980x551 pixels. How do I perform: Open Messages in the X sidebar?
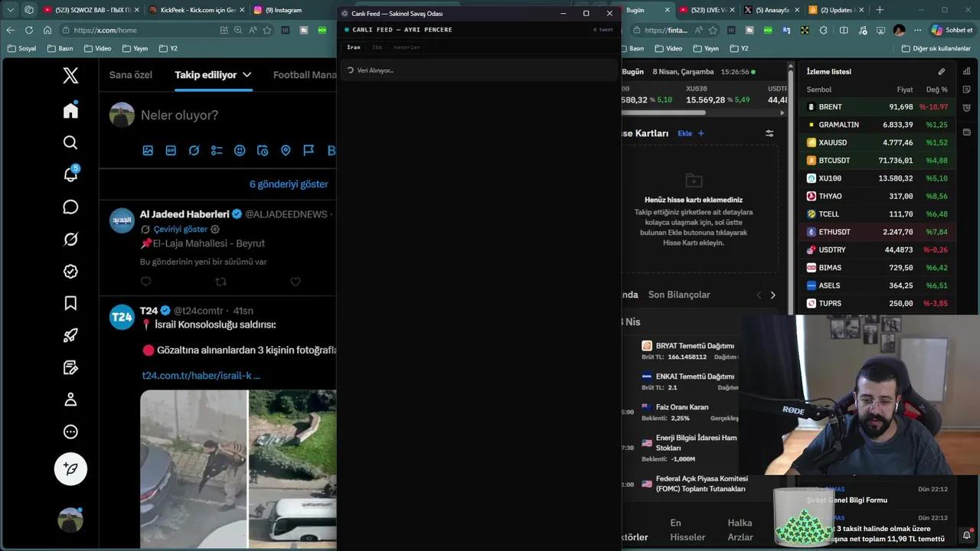click(x=70, y=207)
